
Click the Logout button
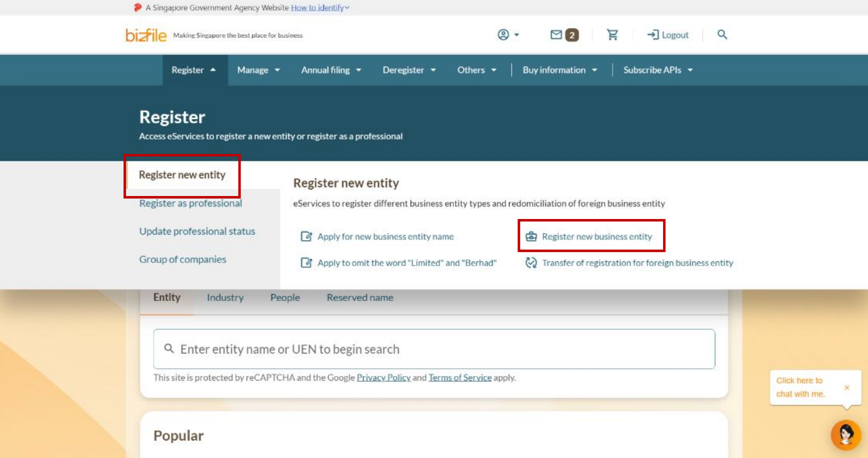pyautogui.click(x=667, y=35)
